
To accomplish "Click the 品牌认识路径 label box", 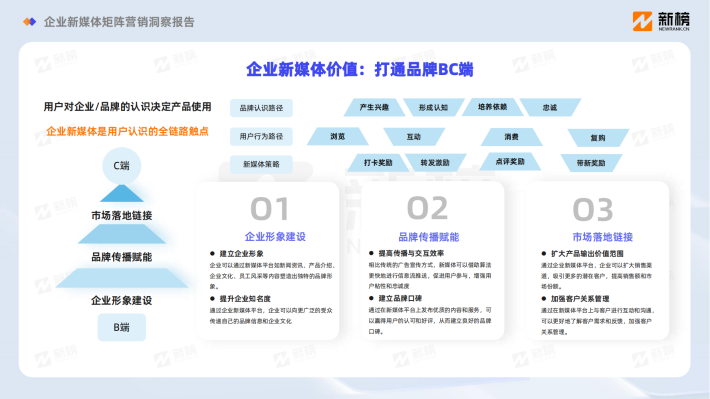I will (261, 108).
